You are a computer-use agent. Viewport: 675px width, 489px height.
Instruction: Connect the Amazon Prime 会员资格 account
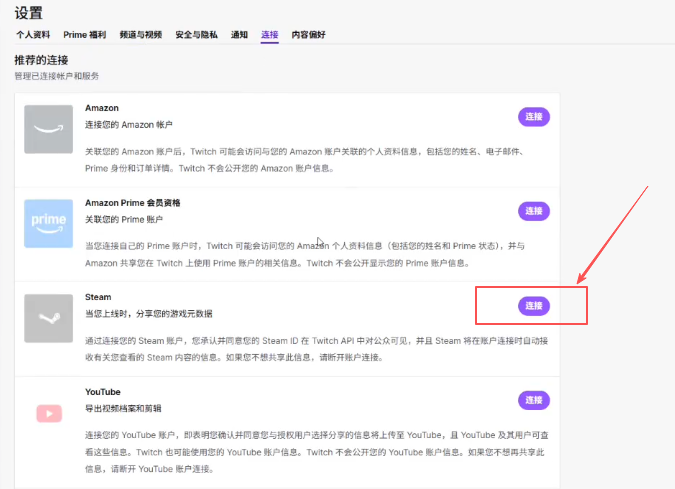(x=533, y=211)
